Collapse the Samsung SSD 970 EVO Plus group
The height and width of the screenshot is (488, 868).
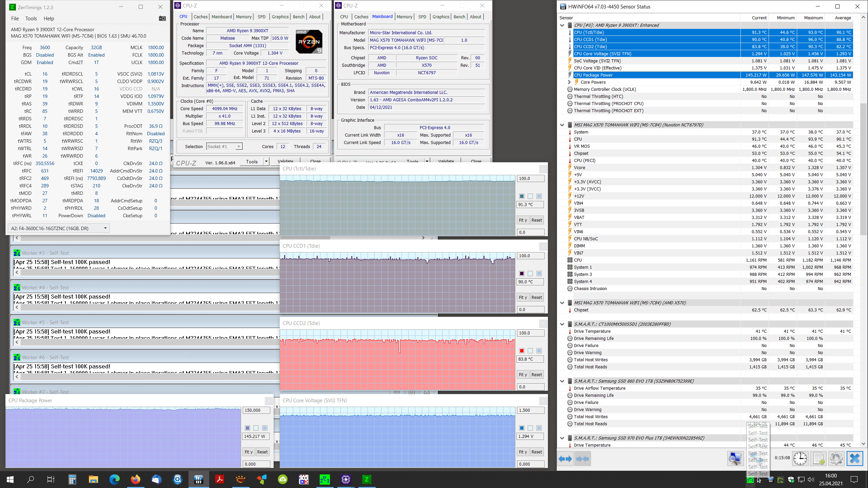[x=562, y=438]
